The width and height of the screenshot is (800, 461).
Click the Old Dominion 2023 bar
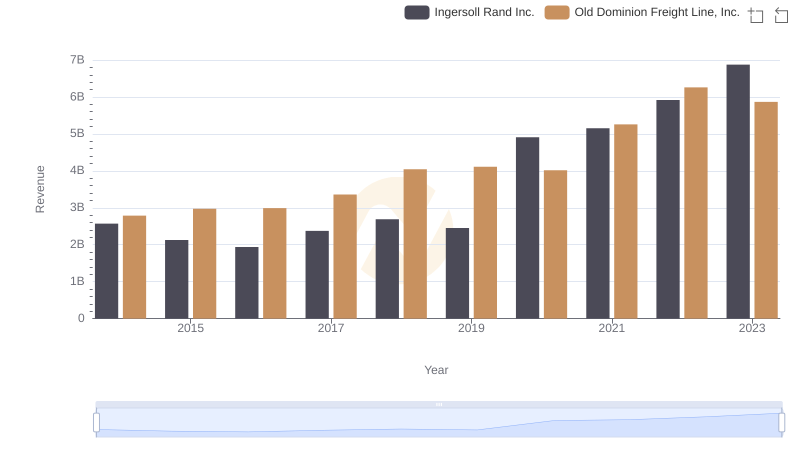tap(766, 210)
